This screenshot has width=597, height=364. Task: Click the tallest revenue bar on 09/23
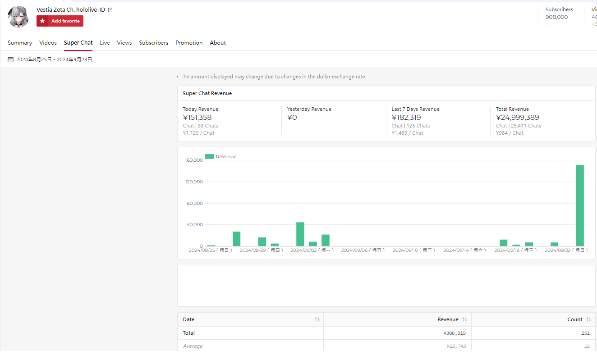(x=579, y=205)
